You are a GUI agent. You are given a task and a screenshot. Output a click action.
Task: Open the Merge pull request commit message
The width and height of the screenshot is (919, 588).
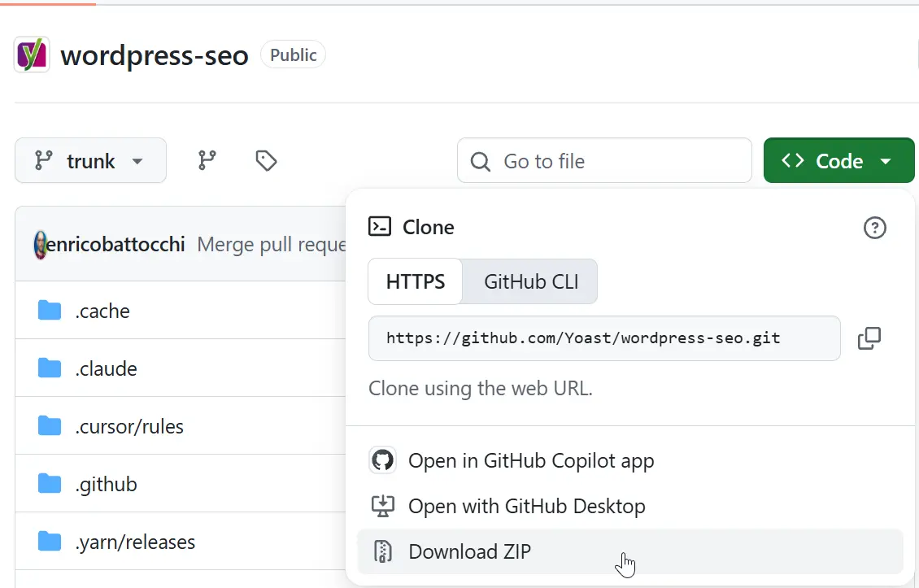pos(272,245)
